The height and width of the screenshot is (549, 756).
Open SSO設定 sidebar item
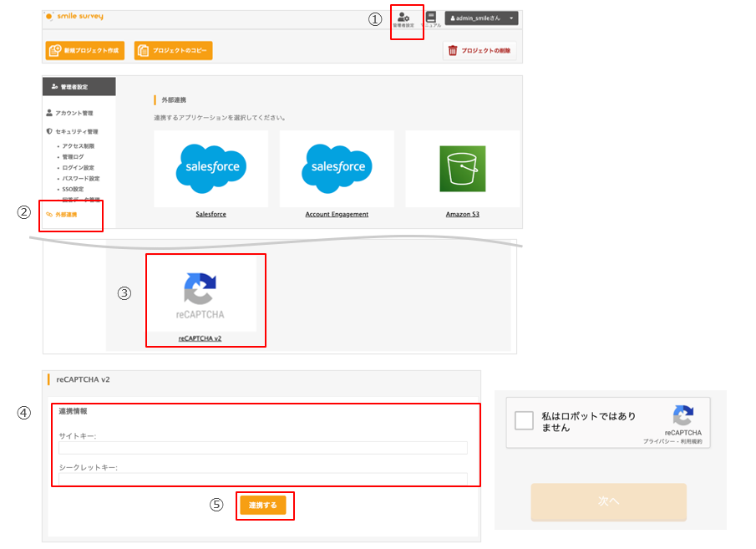tap(73, 189)
